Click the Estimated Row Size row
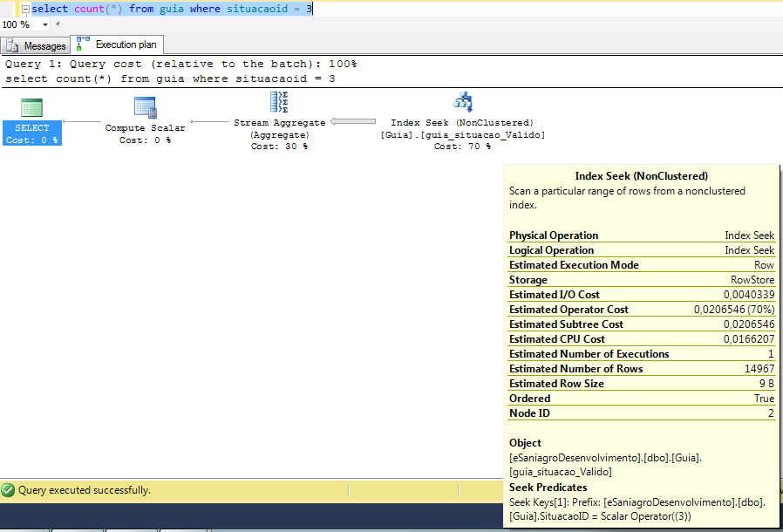This screenshot has height=532, width=783. (641, 384)
